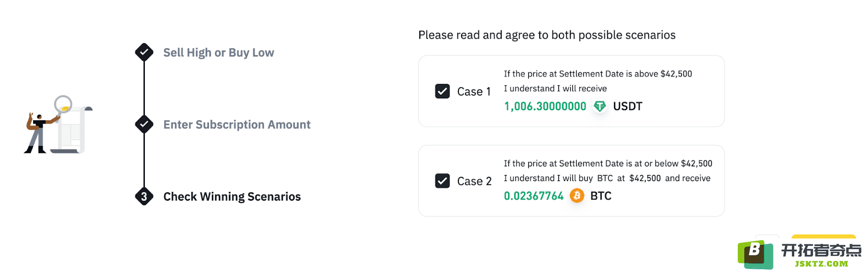Viewport: 868px width, 271px height.
Task: Click the partially visible yellow button
Action: [824, 237]
